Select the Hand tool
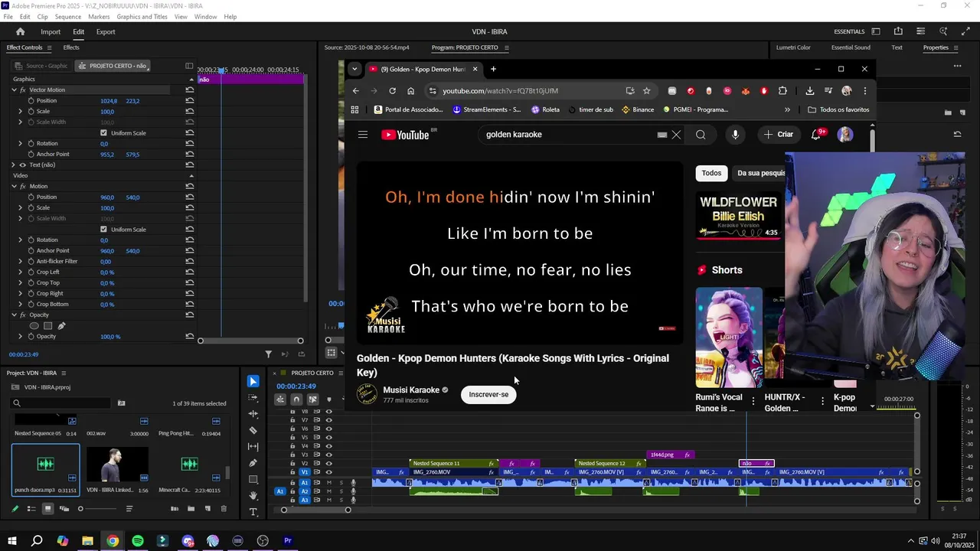Screen dimensions: 980x551 253,496
